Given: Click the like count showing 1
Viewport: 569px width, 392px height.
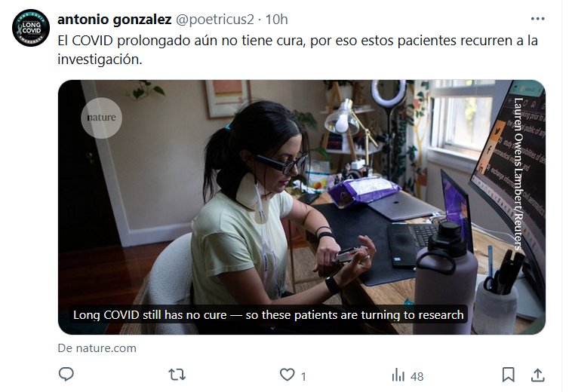Looking at the screenshot, I should click(303, 376).
